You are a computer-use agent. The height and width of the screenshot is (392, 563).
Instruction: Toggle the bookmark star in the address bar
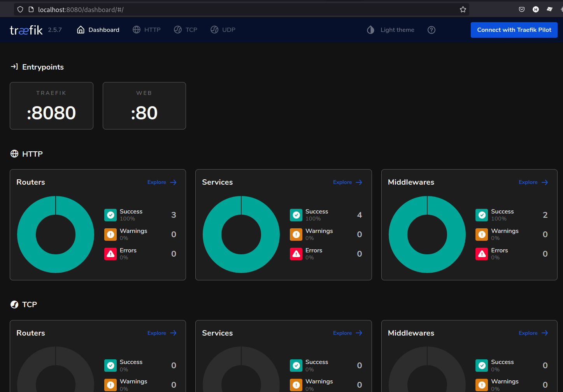pyautogui.click(x=463, y=9)
